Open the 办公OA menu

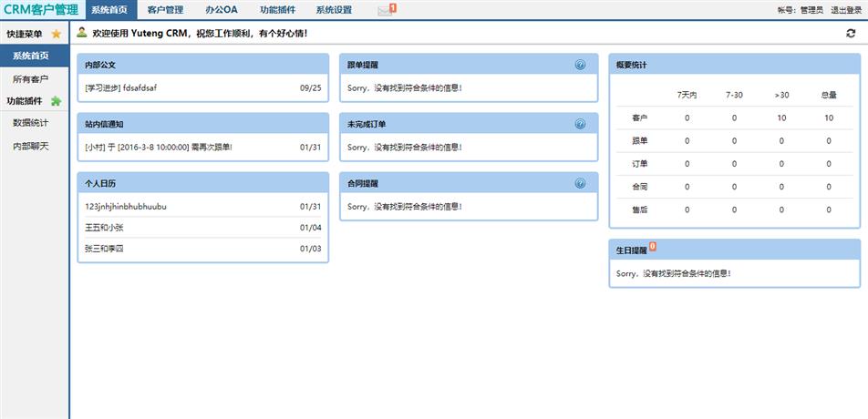tap(221, 10)
